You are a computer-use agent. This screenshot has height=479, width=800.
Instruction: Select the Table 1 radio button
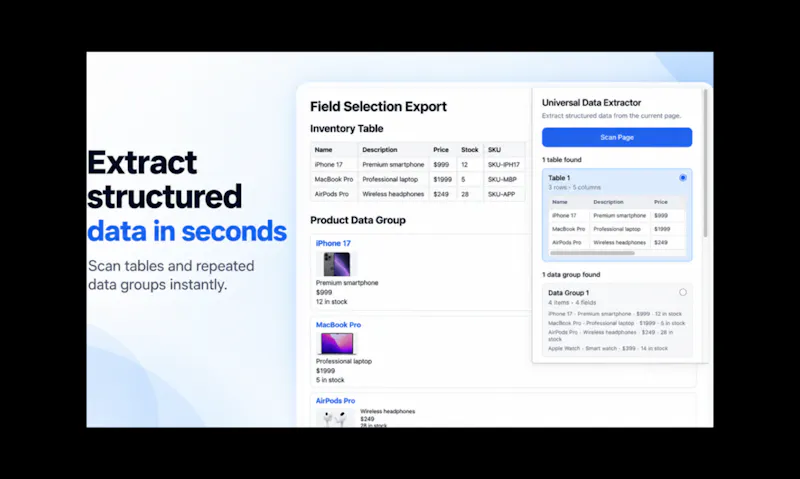tap(683, 178)
